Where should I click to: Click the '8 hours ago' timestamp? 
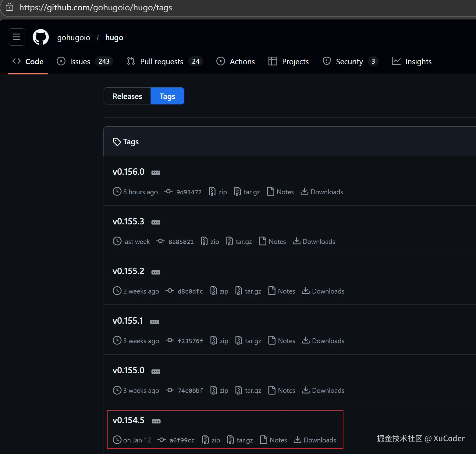140,192
